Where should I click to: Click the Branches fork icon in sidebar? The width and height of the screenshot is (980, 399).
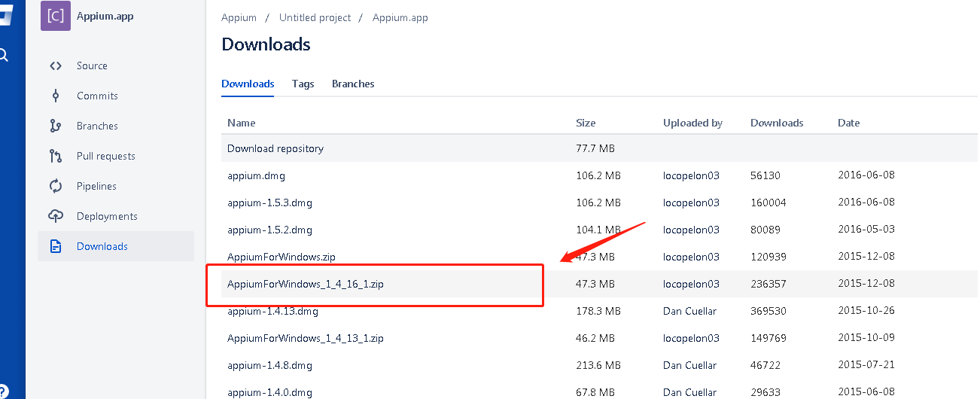coord(56,126)
